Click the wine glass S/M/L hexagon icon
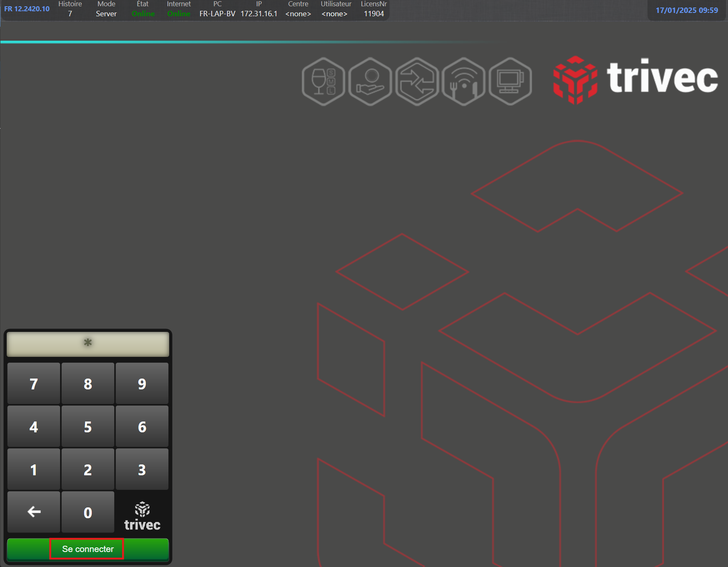Image resolution: width=728 pixels, height=567 pixels. click(323, 82)
